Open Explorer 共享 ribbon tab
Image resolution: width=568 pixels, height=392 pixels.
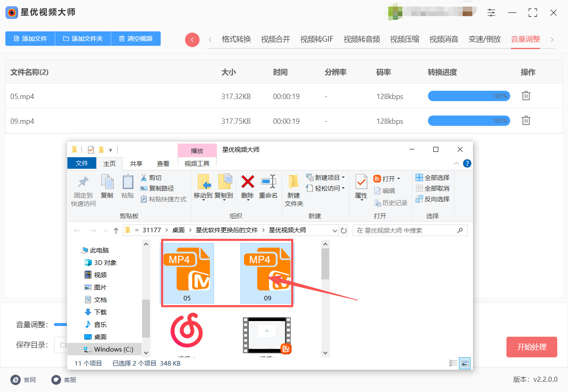tap(136, 164)
